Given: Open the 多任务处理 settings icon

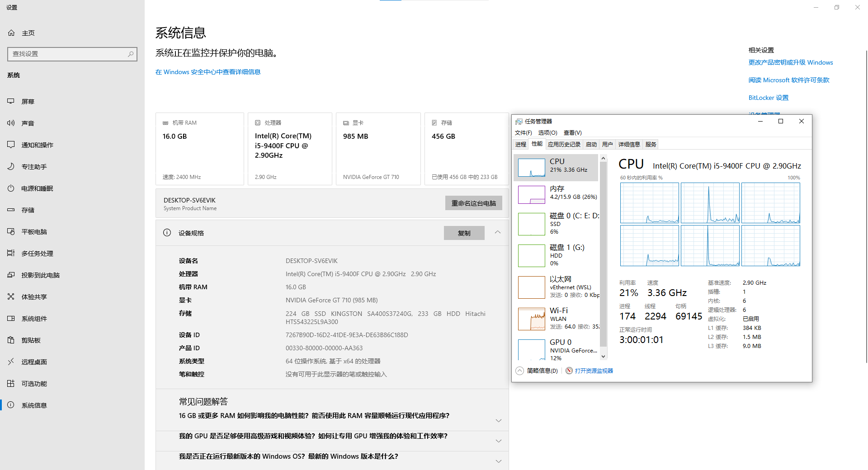Looking at the screenshot, I should coord(11,253).
